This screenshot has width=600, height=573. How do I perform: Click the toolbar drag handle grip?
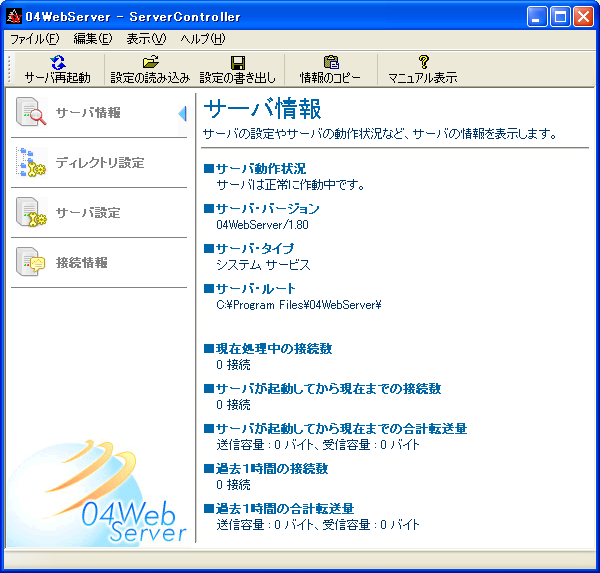(9, 69)
